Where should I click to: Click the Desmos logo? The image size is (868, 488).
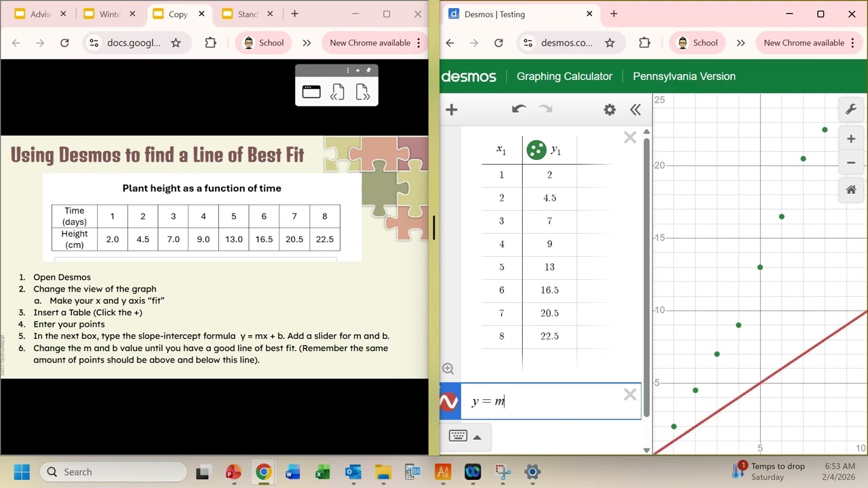469,77
